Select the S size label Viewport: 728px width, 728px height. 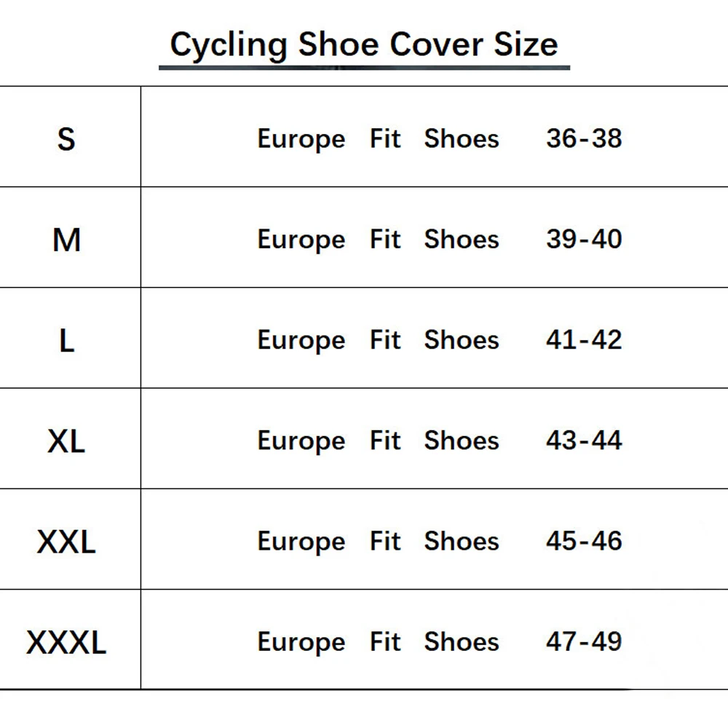pos(66,138)
